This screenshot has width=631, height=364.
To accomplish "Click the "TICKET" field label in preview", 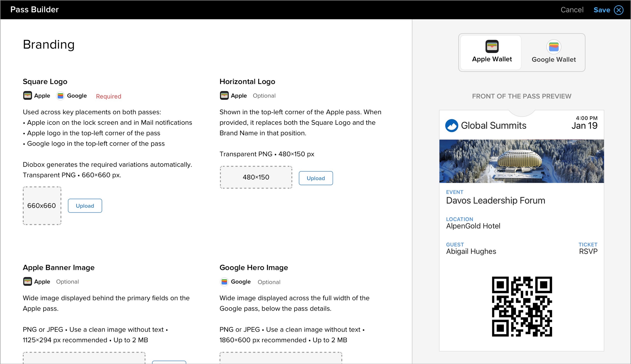I will click(x=588, y=245).
